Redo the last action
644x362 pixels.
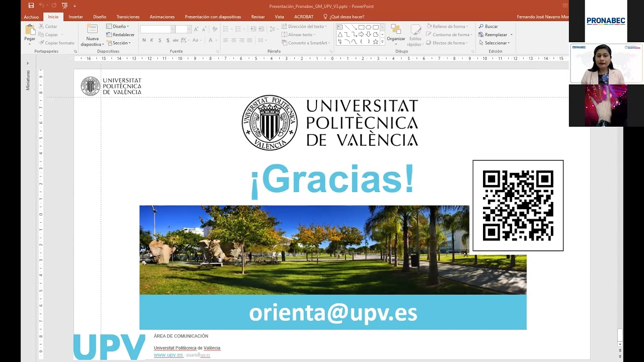[x=54, y=6]
